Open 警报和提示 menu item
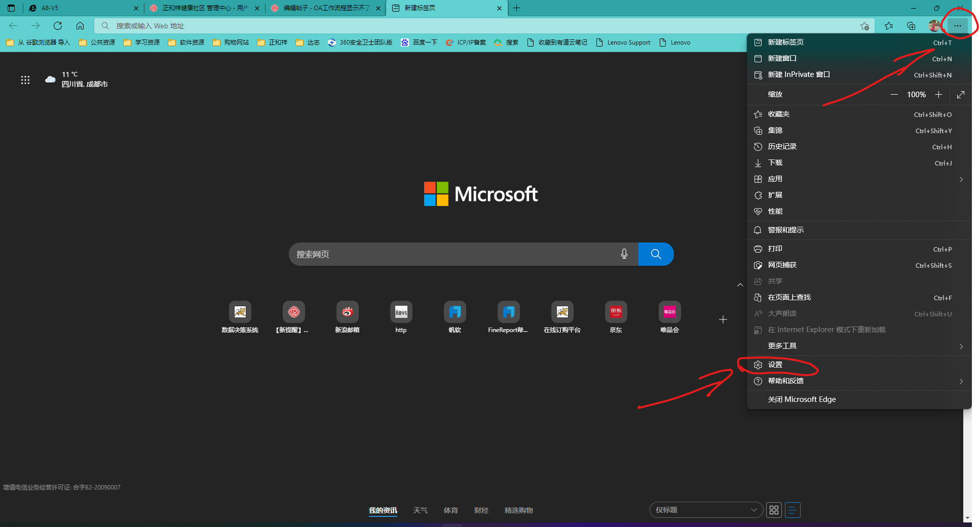This screenshot has width=980, height=527. (x=859, y=230)
